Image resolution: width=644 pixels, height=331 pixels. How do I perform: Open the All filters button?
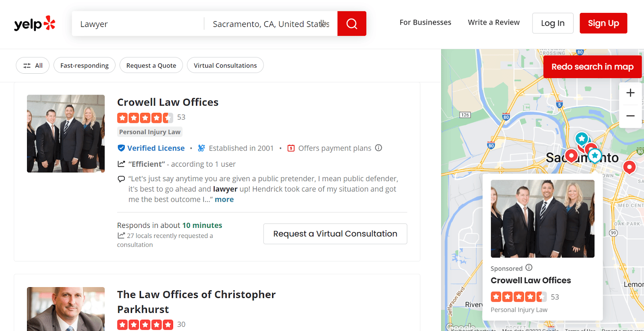point(33,65)
